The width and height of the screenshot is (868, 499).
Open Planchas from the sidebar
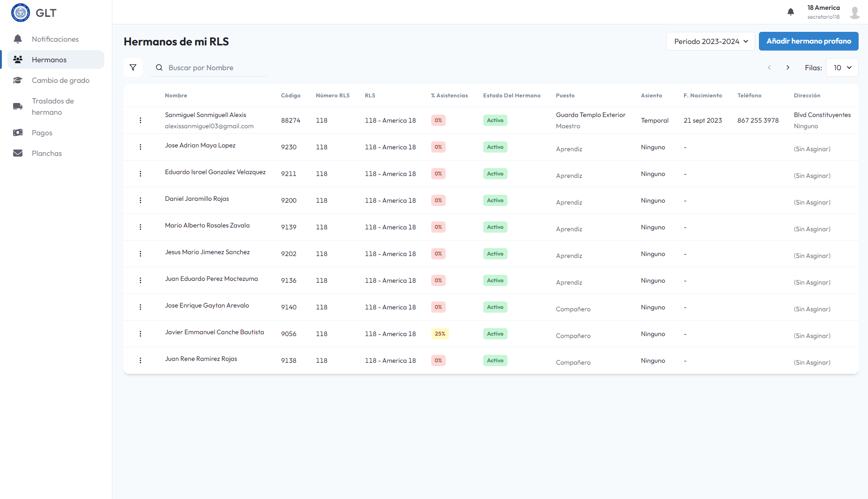47,153
